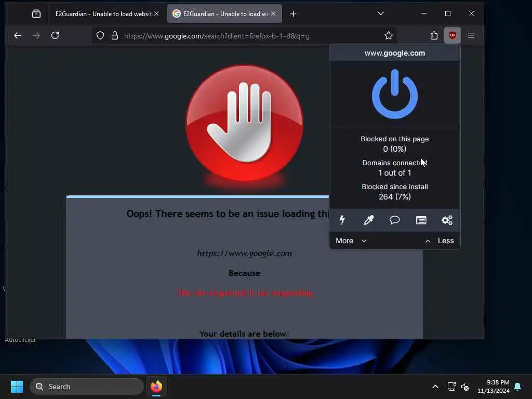Close the first E2Guardian tab
The image size is (532, 399).
(x=156, y=14)
